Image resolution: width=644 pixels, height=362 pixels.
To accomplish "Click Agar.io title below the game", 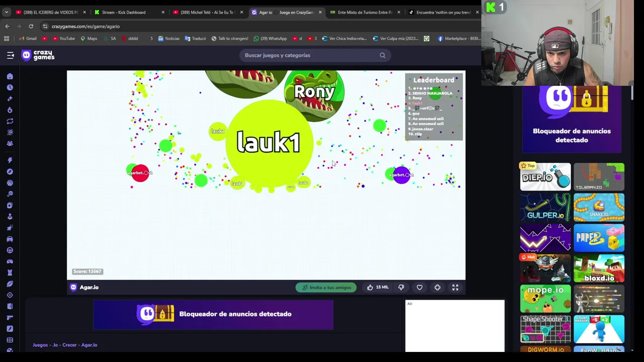I will (x=89, y=288).
